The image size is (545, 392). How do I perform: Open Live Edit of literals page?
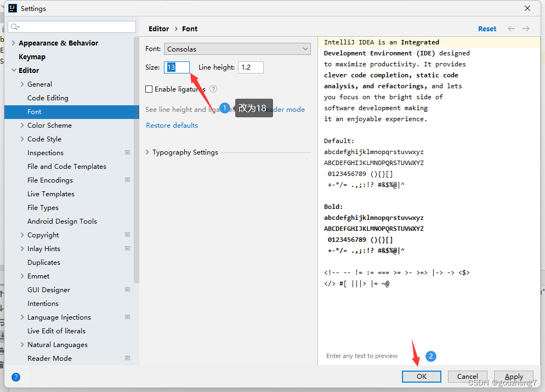pos(56,331)
